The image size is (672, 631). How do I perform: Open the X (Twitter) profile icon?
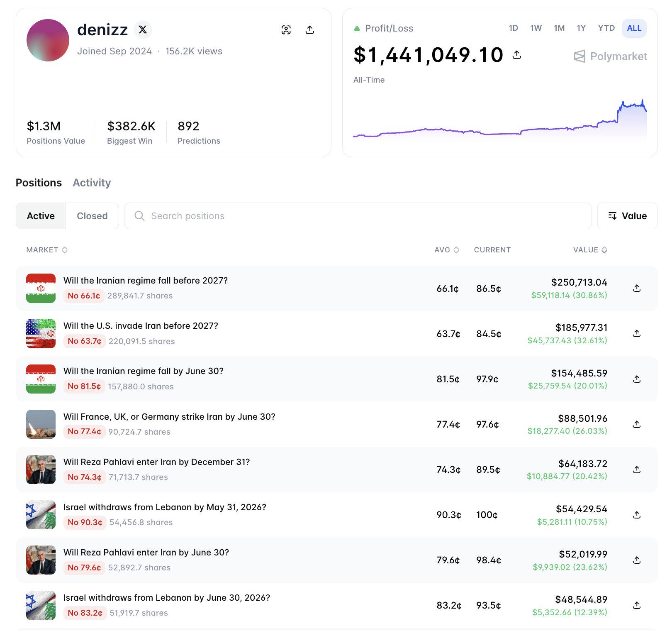tap(143, 29)
